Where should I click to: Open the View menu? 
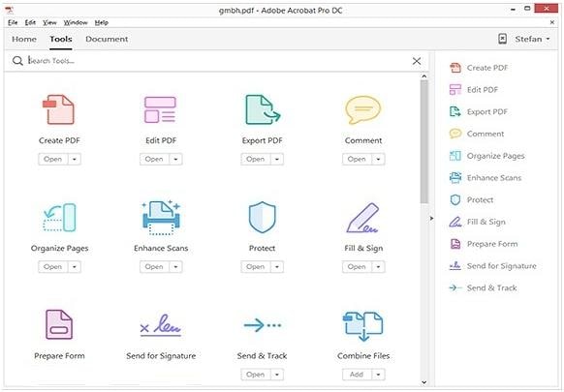[x=49, y=22]
